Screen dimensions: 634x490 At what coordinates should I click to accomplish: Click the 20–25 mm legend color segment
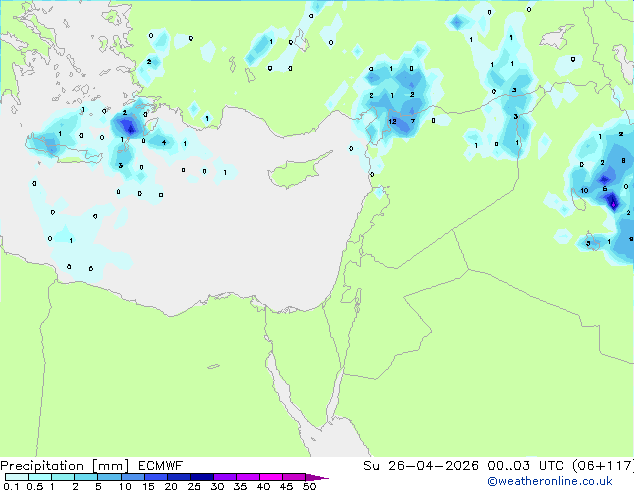pyautogui.click(x=178, y=477)
